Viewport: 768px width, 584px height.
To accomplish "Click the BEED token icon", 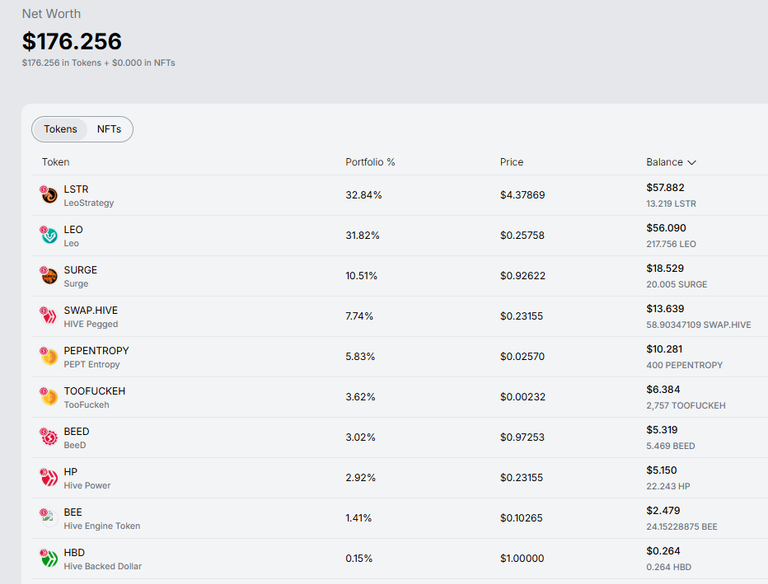I will pos(49,437).
